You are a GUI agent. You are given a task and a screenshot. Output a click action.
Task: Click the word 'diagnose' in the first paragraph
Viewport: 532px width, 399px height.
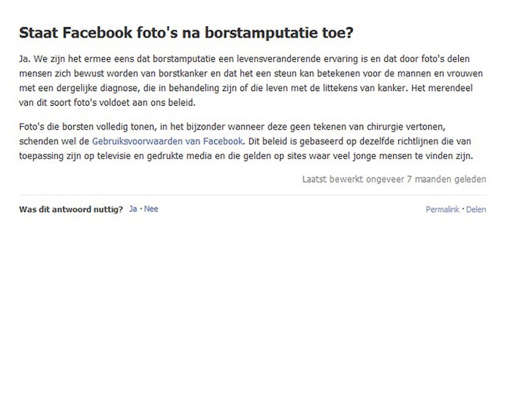pos(119,88)
